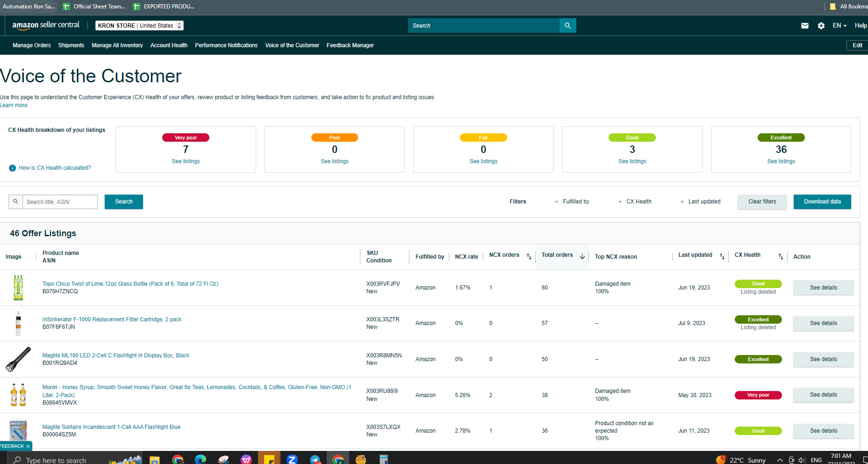Click the magnifier icon in the ASIN search

15,202
